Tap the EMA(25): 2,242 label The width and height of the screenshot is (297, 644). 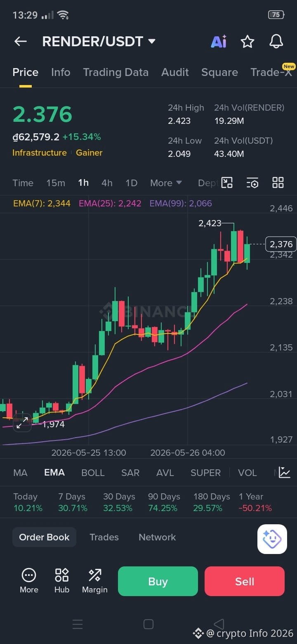[x=110, y=204]
